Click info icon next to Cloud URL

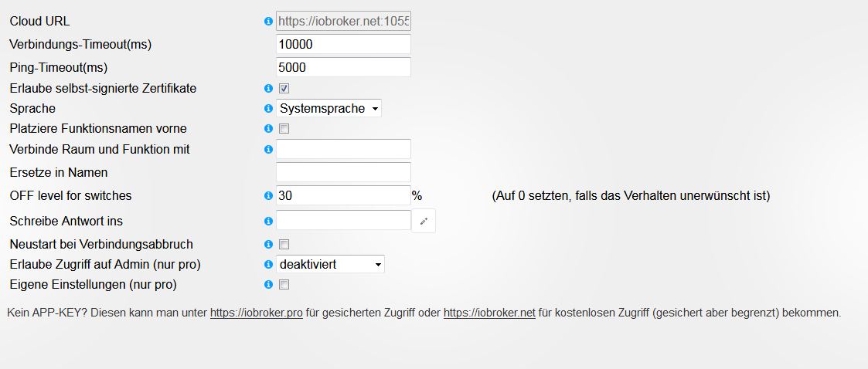[268, 22]
